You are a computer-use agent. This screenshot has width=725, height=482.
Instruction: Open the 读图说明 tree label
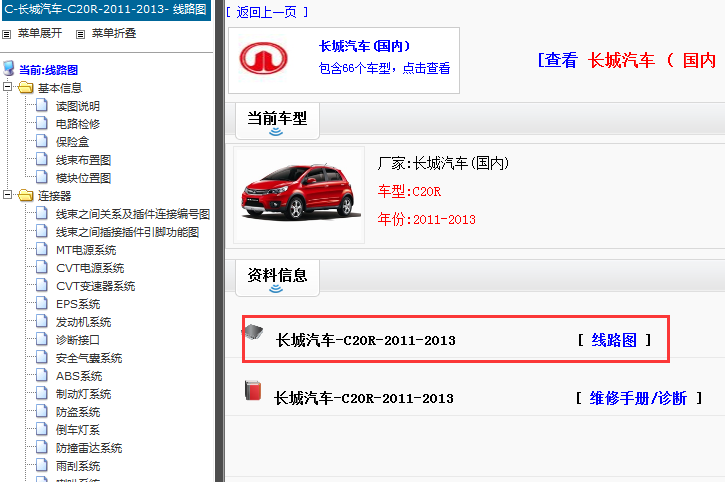[x=78, y=106]
